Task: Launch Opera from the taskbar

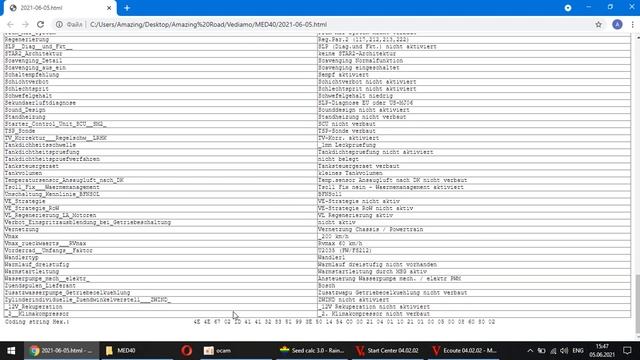Action: pyautogui.click(x=187, y=351)
